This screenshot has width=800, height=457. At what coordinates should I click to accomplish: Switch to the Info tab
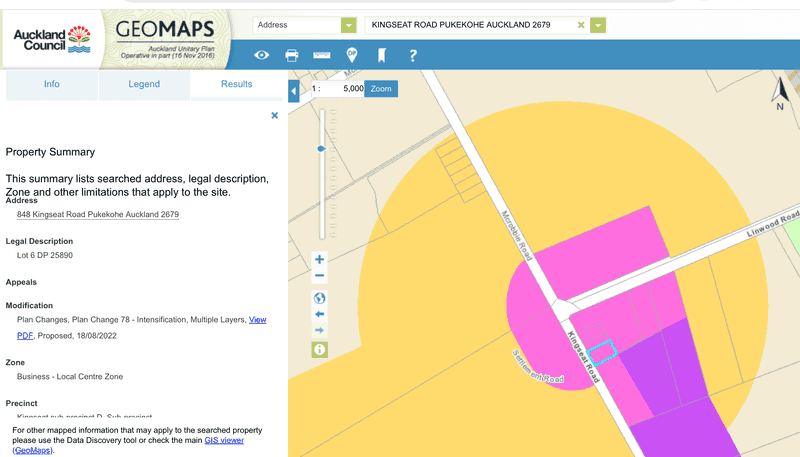point(52,85)
